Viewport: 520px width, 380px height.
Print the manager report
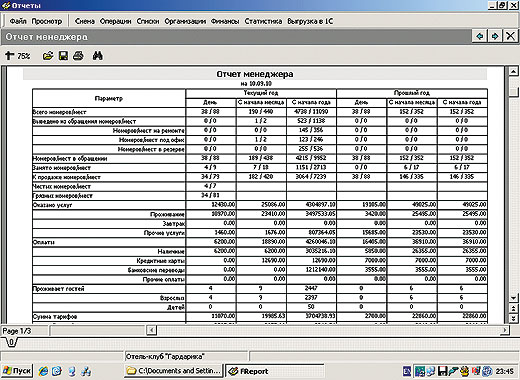tap(78, 56)
